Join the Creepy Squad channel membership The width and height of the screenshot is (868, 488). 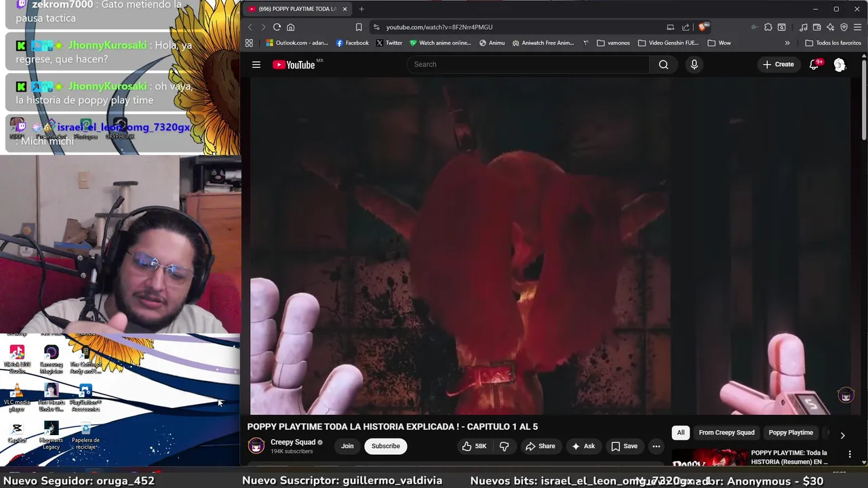[x=347, y=446]
